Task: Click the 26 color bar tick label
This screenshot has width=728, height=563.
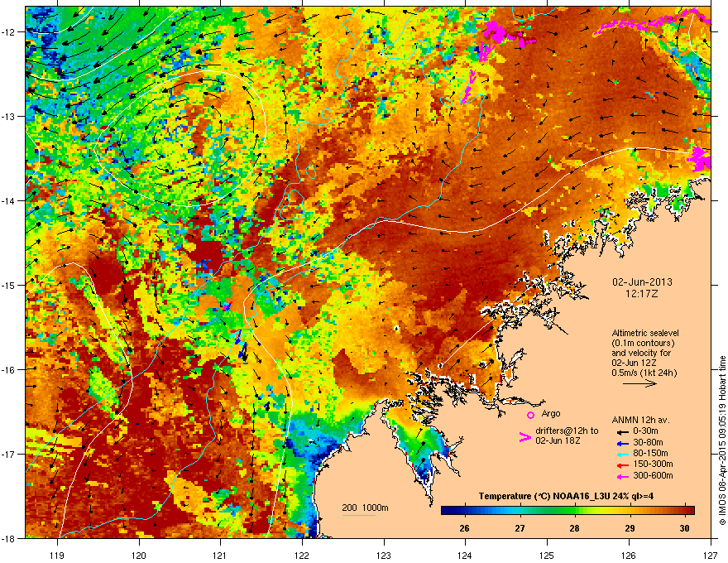Action: [464, 528]
